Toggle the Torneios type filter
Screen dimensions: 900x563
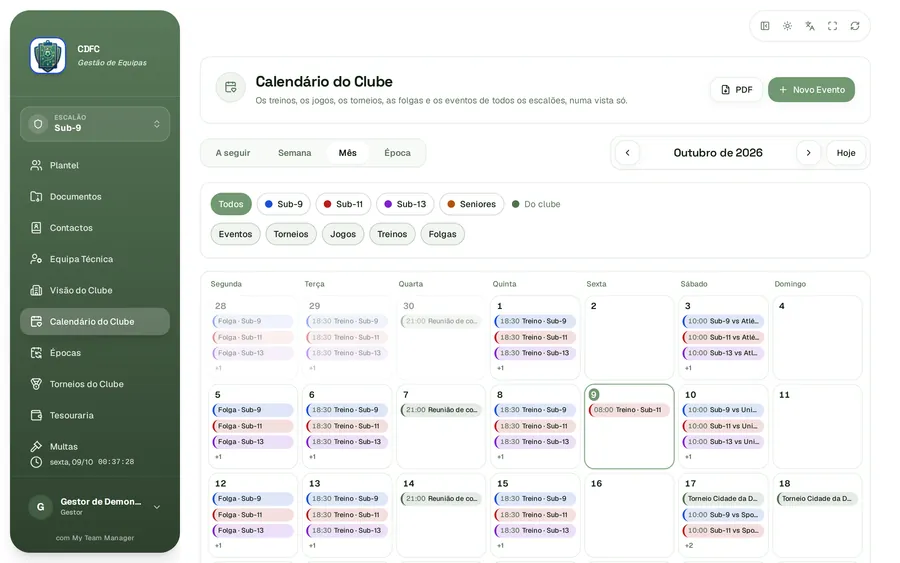pos(291,234)
